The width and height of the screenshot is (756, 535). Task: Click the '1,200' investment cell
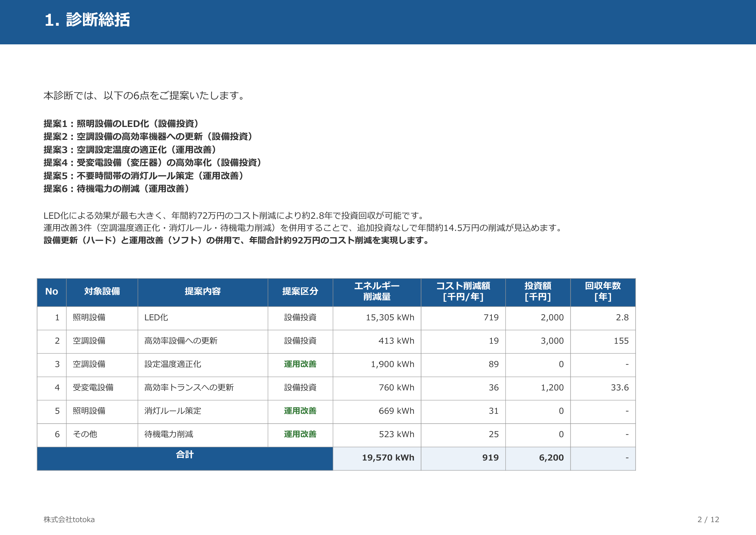[538, 388]
